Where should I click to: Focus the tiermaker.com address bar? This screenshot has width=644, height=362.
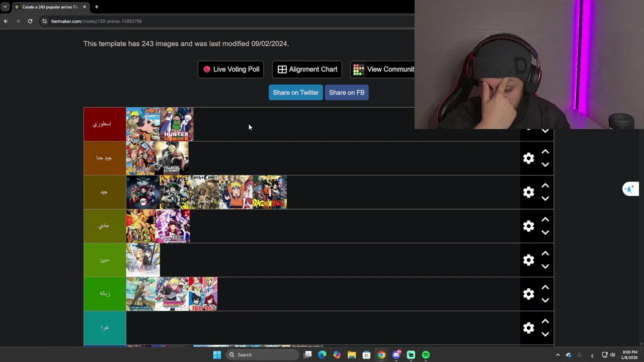[226, 21]
